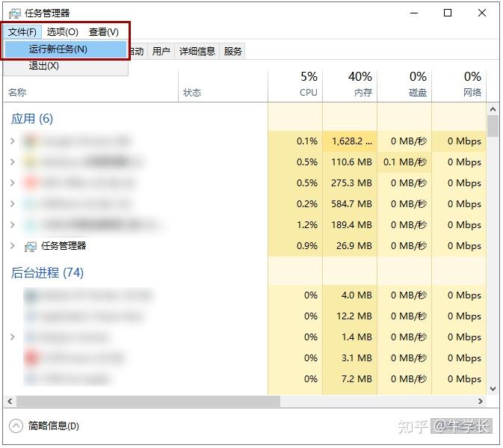503x448 pixels.
Task: Click the horizontal scrollbar right arrow
Action: coord(480,402)
